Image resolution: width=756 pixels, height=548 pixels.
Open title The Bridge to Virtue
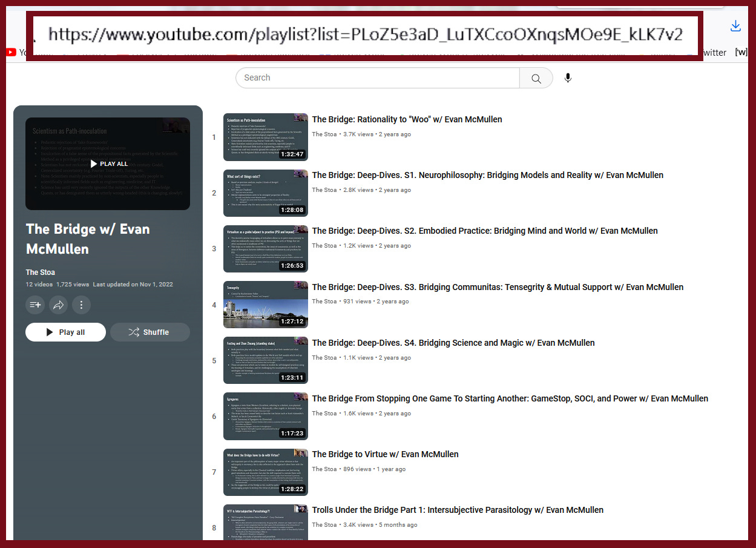click(386, 454)
